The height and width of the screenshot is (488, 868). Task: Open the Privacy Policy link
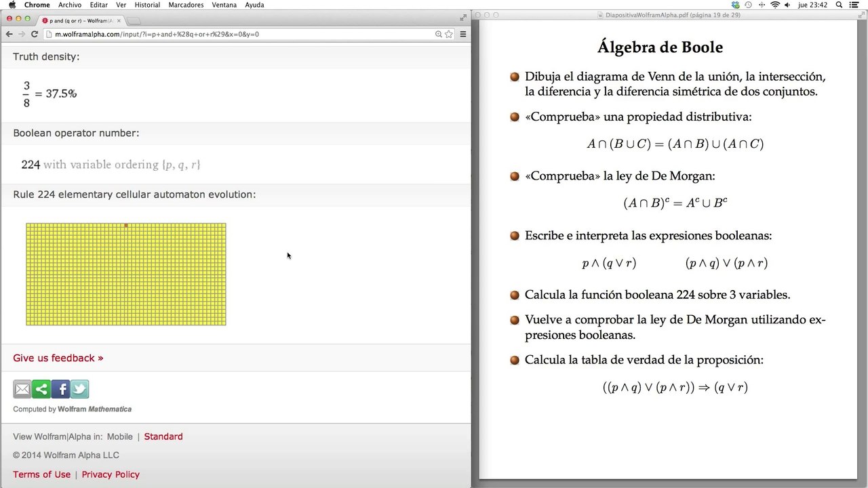click(x=111, y=474)
